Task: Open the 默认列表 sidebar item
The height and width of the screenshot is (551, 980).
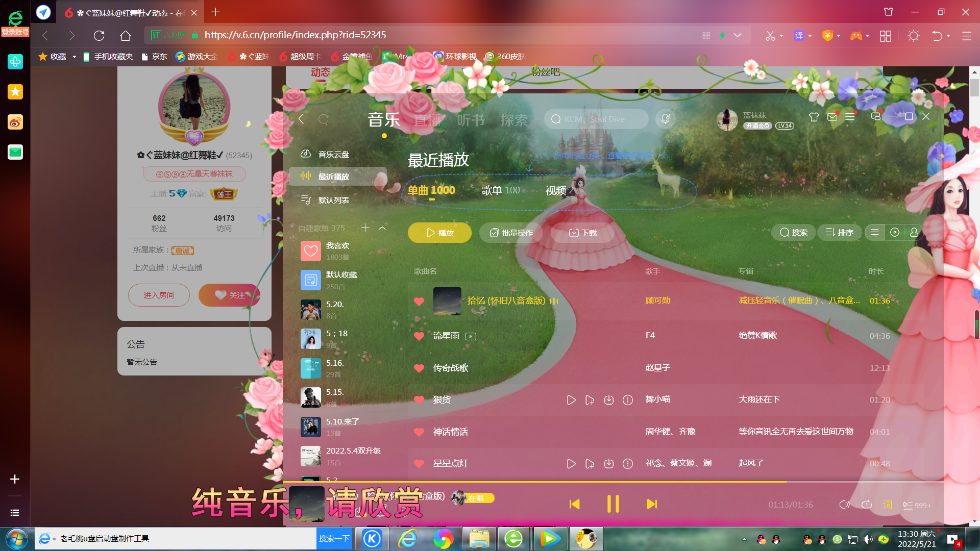Action: [x=337, y=200]
